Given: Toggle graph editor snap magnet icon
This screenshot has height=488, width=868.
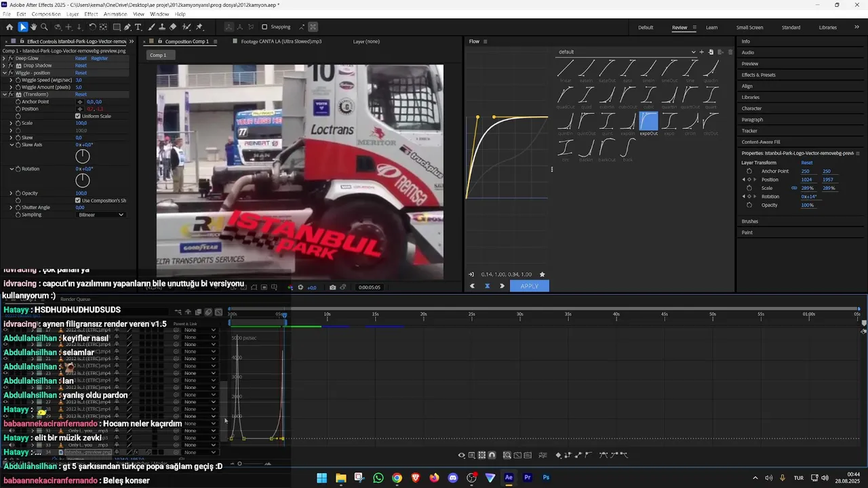Looking at the screenshot, I should point(492,455).
